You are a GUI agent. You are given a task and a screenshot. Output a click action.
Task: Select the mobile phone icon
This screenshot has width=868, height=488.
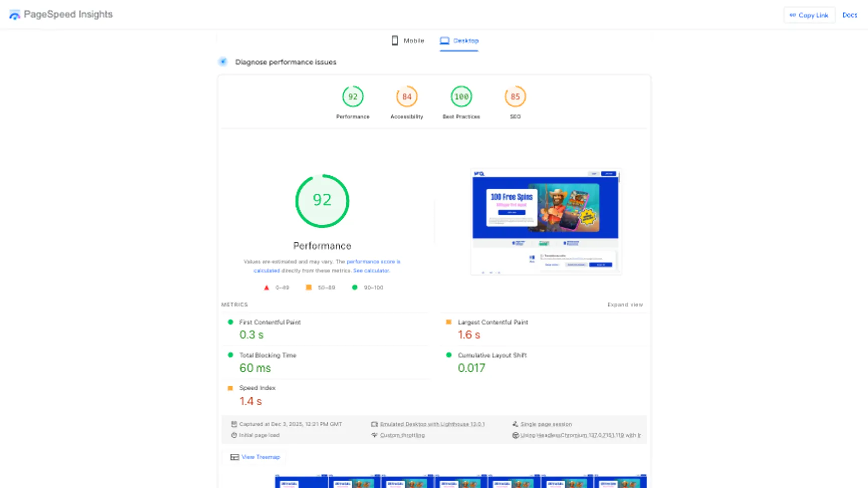point(395,40)
